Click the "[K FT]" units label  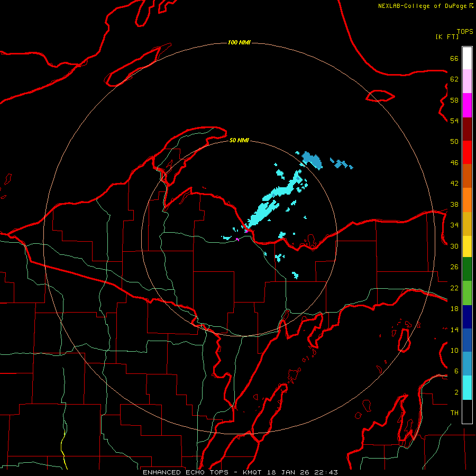pyautogui.click(x=447, y=36)
